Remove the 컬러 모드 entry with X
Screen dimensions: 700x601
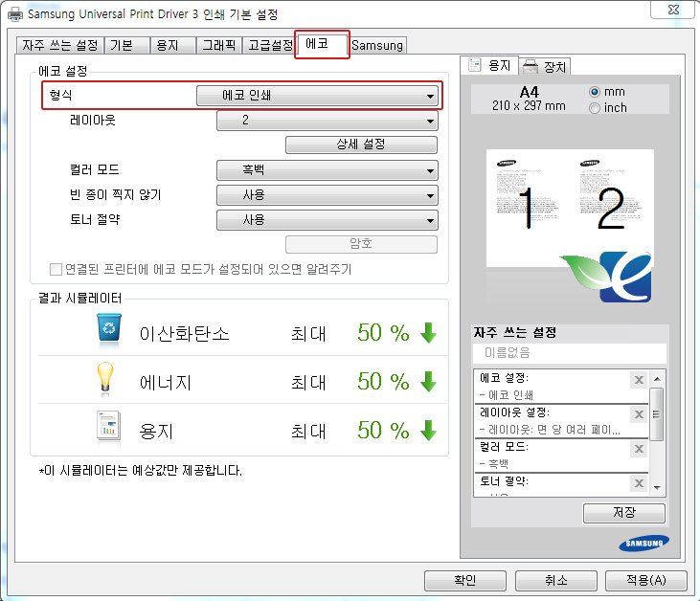click(639, 449)
